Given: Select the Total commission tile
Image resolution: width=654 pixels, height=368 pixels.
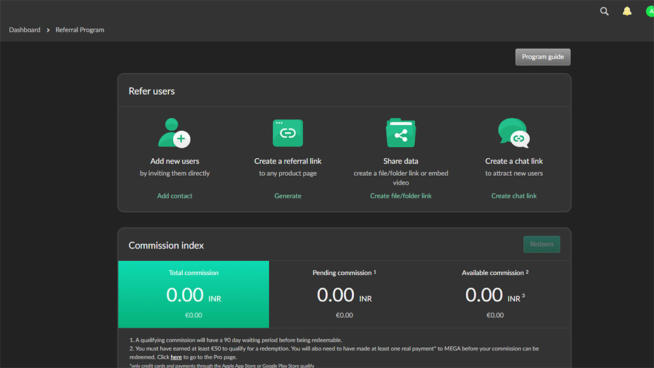Looking at the screenshot, I should pyautogui.click(x=194, y=294).
